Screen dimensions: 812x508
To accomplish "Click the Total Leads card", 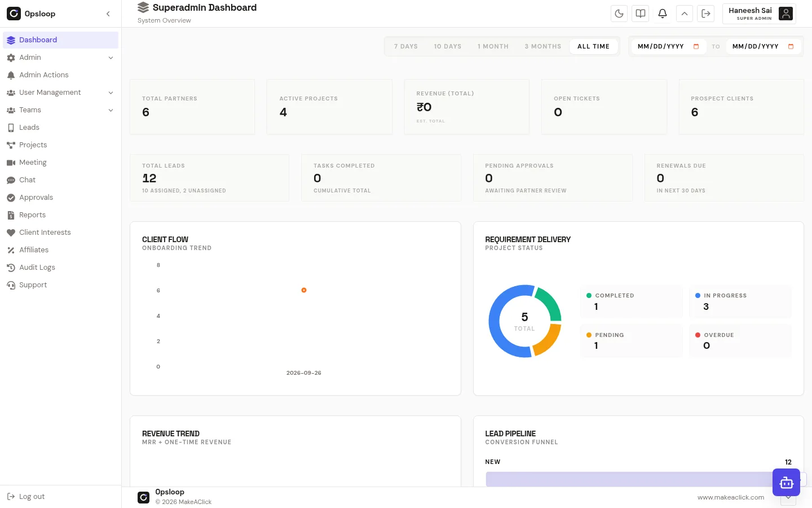I will pyautogui.click(x=209, y=178).
